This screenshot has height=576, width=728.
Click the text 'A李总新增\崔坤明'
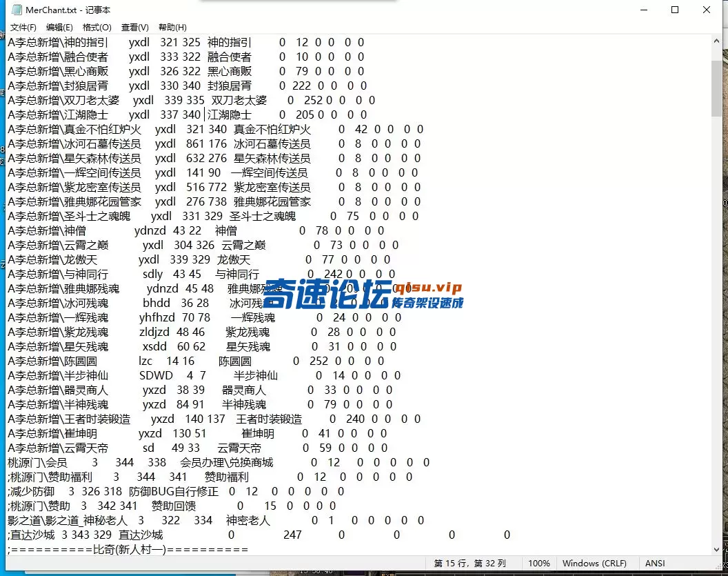coord(52,433)
